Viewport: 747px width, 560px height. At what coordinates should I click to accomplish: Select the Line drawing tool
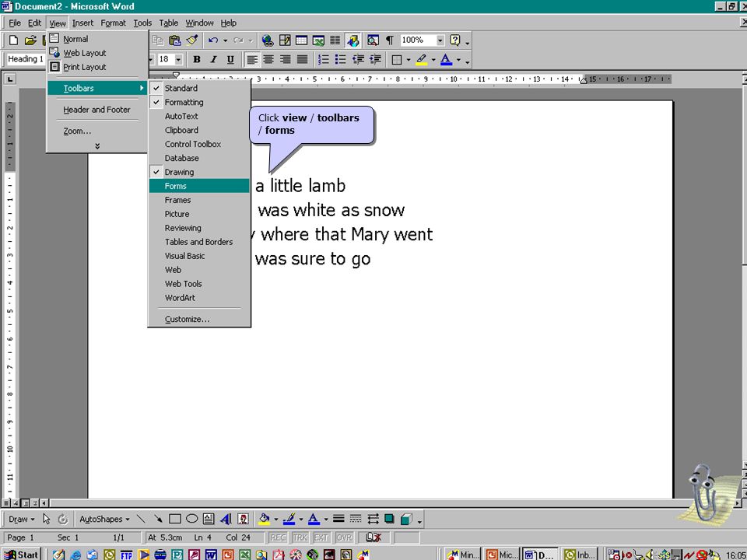pos(141,519)
